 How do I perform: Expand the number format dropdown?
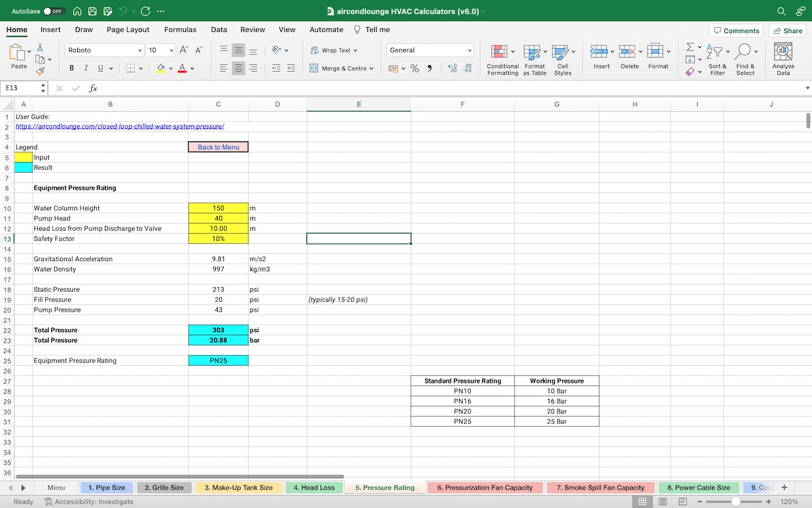click(470, 50)
